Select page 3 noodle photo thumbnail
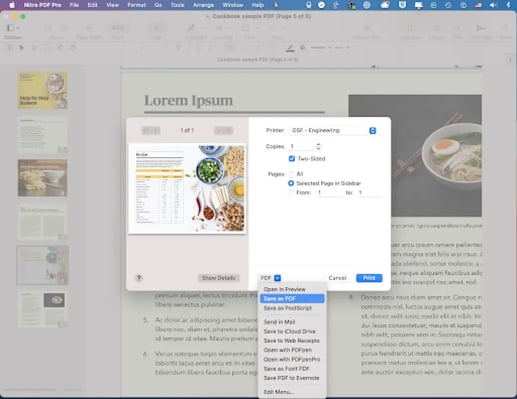The height and width of the screenshot is (399, 517). pyautogui.click(x=42, y=178)
